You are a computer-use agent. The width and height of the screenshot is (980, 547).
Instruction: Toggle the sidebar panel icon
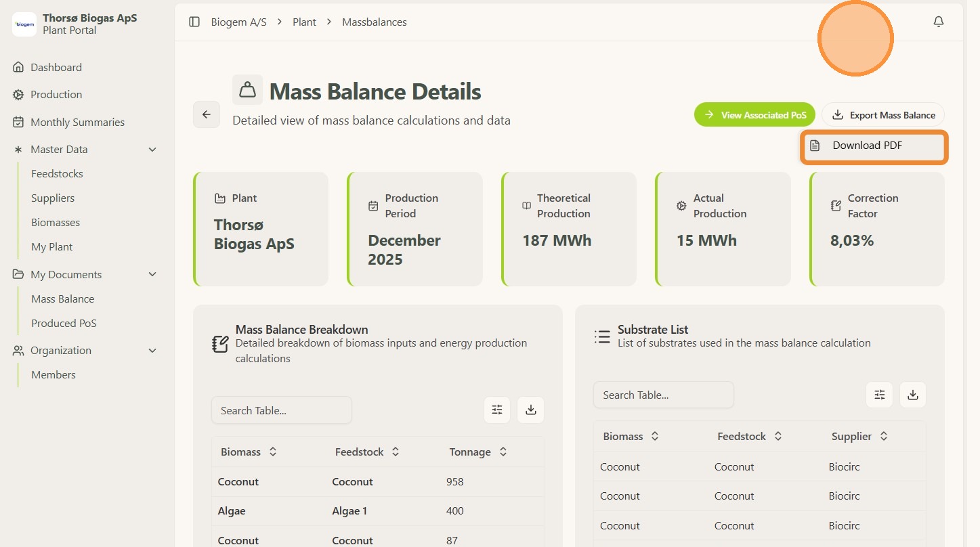coord(194,22)
